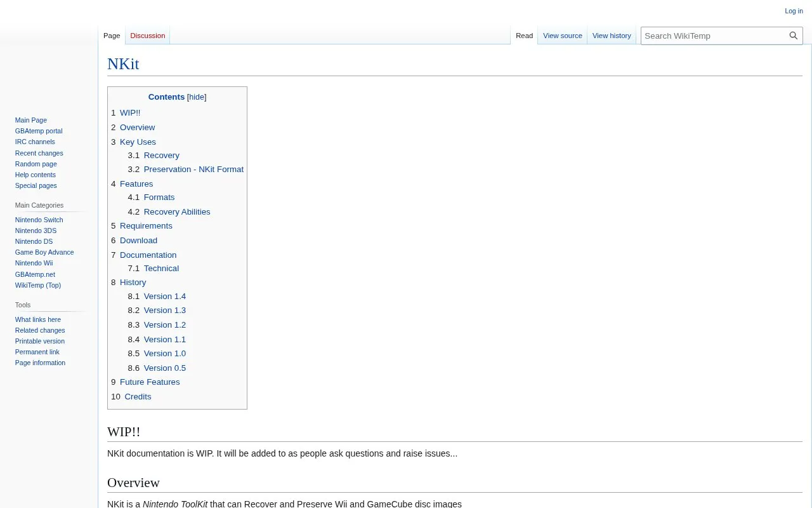This screenshot has width=812, height=508.
Task: Open a Random page
Action: click(36, 164)
